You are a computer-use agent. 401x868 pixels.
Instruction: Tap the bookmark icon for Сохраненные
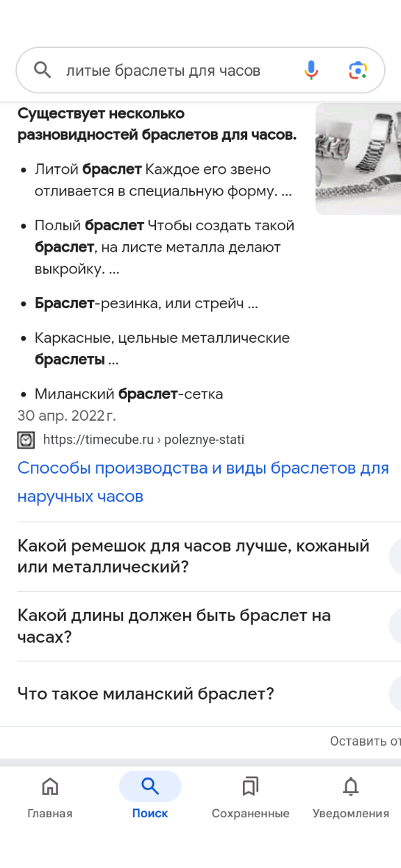click(x=250, y=787)
